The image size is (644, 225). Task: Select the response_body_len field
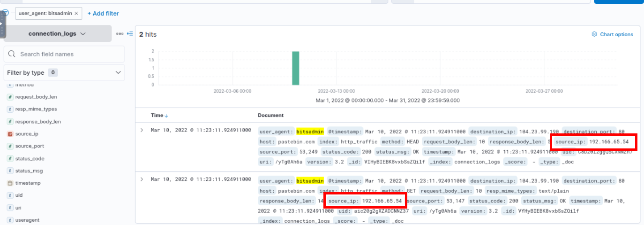pos(38,121)
